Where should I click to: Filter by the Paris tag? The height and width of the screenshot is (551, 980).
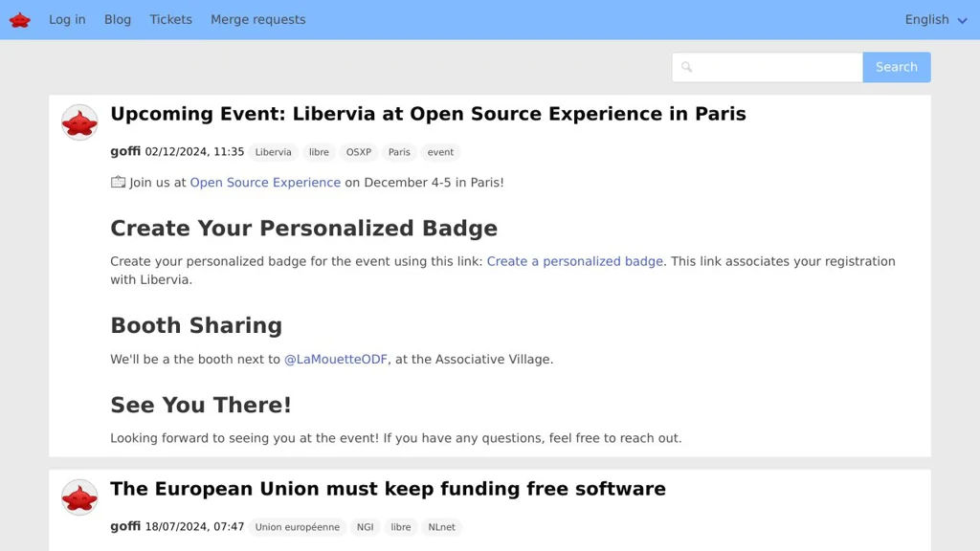[399, 152]
